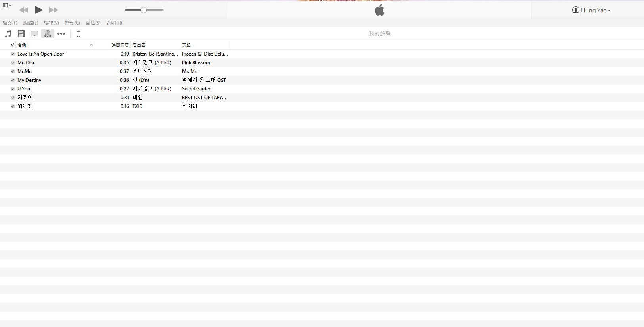Open the window layout dropdown at top left
The height and width of the screenshot is (327, 644).
tap(7, 5)
